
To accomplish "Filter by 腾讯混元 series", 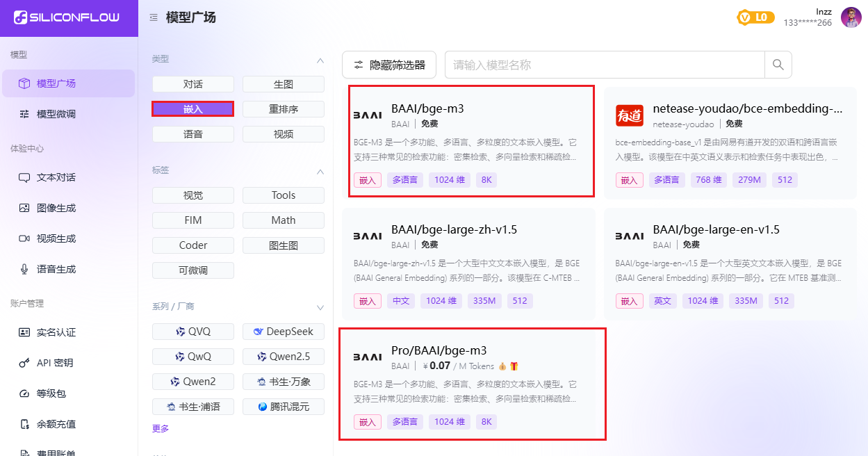I will click(x=284, y=407).
